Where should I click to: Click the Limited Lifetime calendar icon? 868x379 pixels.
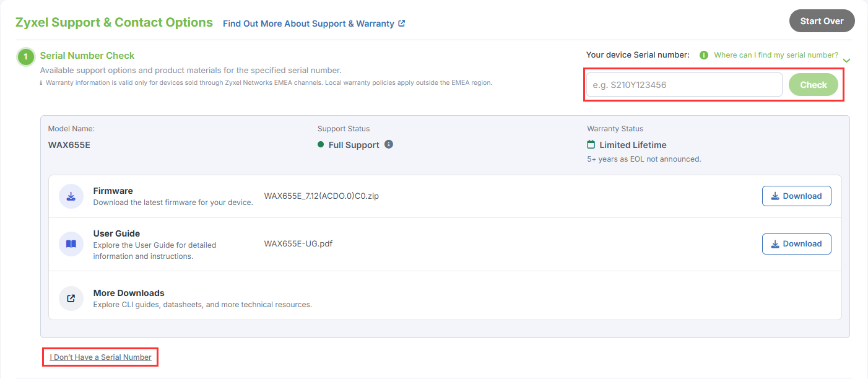[591, 145]
